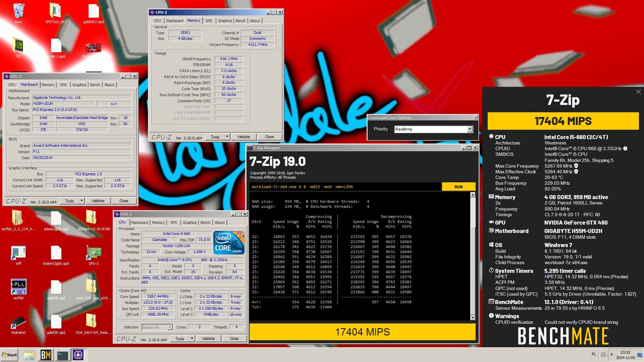Screen dimensions: 644x362
Task: Open the BenchMate taskbar icon
Action: tap(46, 355)
